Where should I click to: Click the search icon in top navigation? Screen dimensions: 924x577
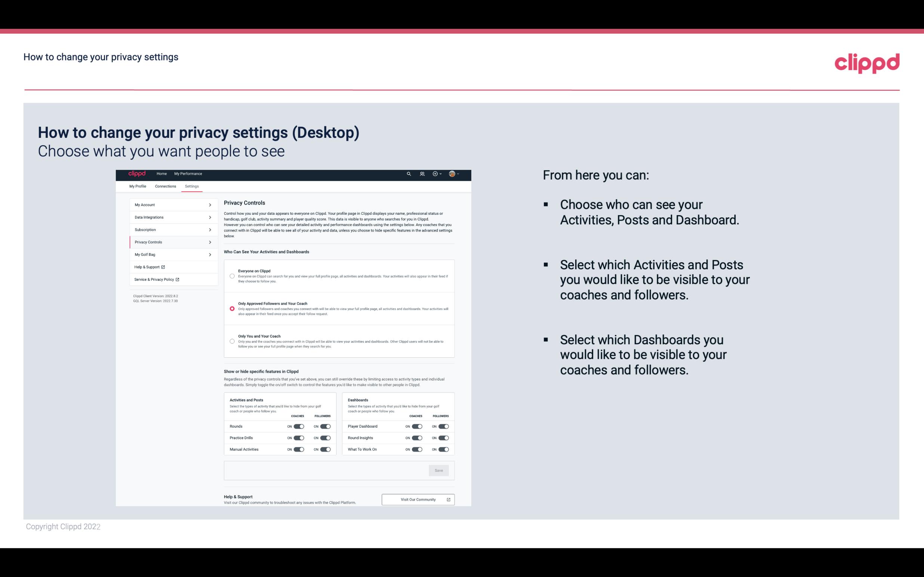(409, 174)
